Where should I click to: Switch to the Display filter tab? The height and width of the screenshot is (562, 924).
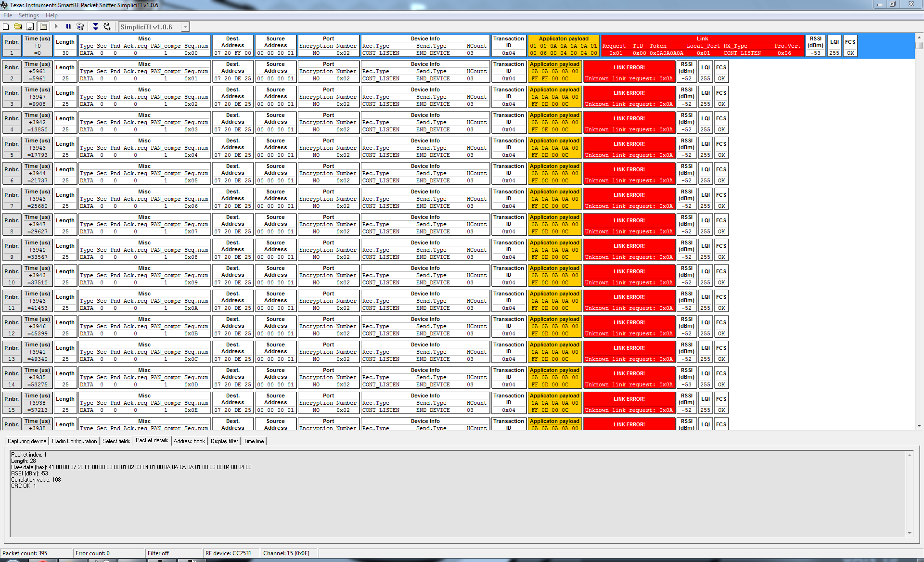224,441
